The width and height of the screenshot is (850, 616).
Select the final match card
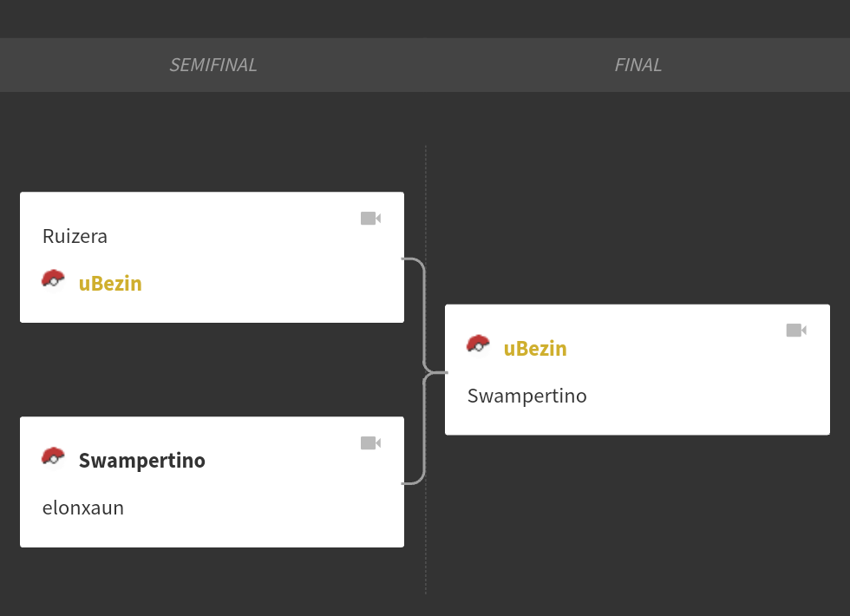click(637, 370)
